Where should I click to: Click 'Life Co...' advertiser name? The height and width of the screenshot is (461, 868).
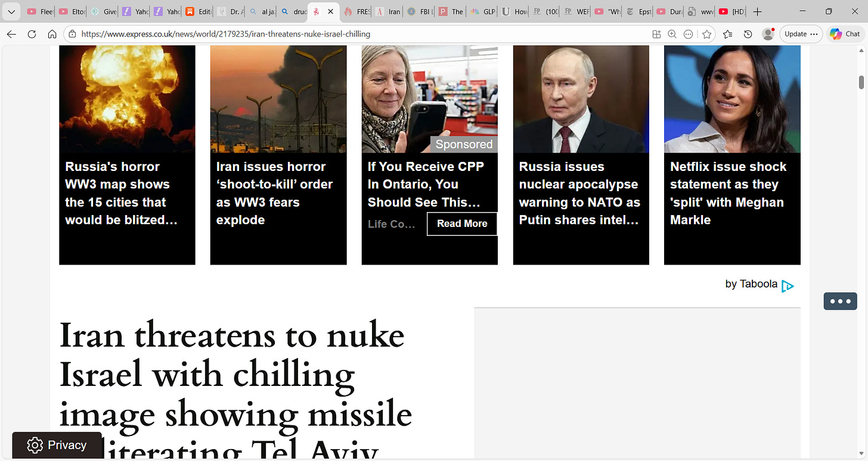391,224
